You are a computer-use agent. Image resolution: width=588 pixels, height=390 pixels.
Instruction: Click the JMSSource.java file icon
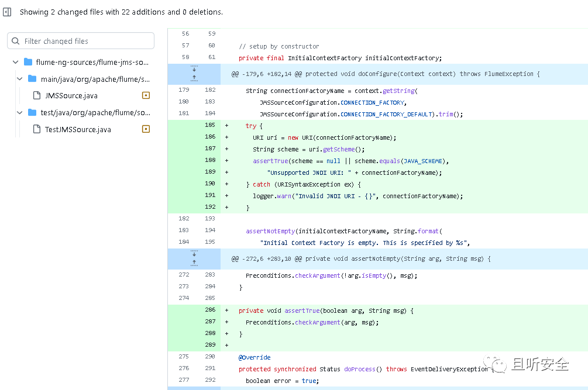pos(37,95)
